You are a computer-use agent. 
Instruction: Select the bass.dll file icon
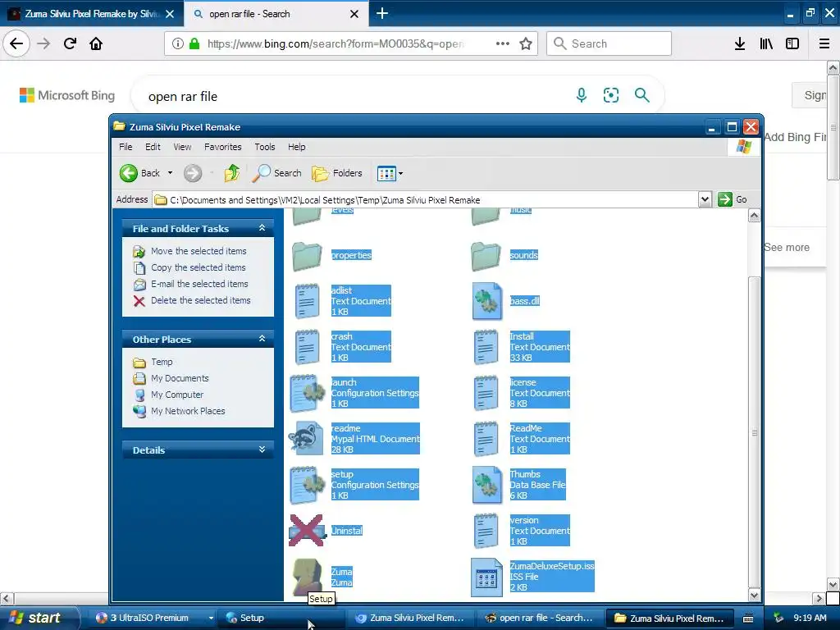487,301
